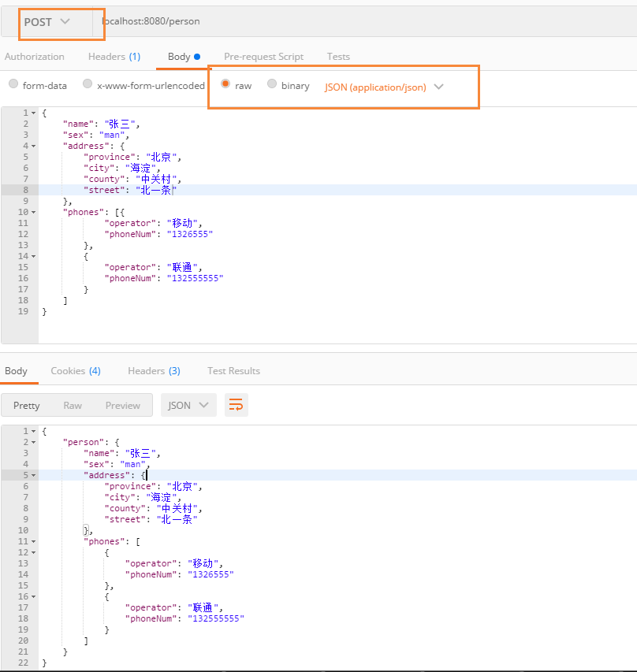Go to the Pre-request Script tab
This screenshot has height=672, width=637.
(x=263, y=57)
